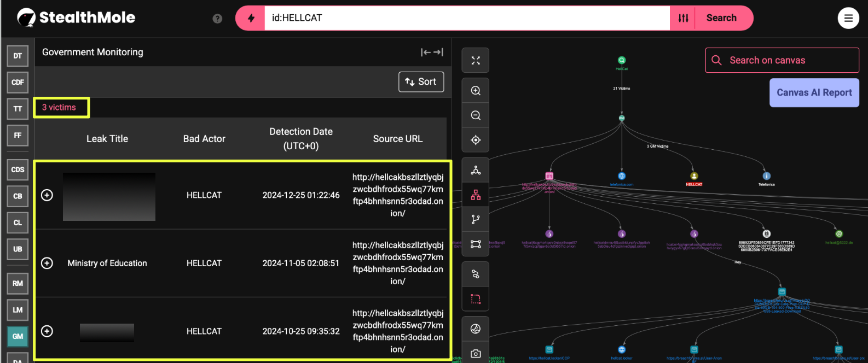This screenshot has height=363, width=868.
Task: Zoom in on the canvas
Action: point(476,91)
